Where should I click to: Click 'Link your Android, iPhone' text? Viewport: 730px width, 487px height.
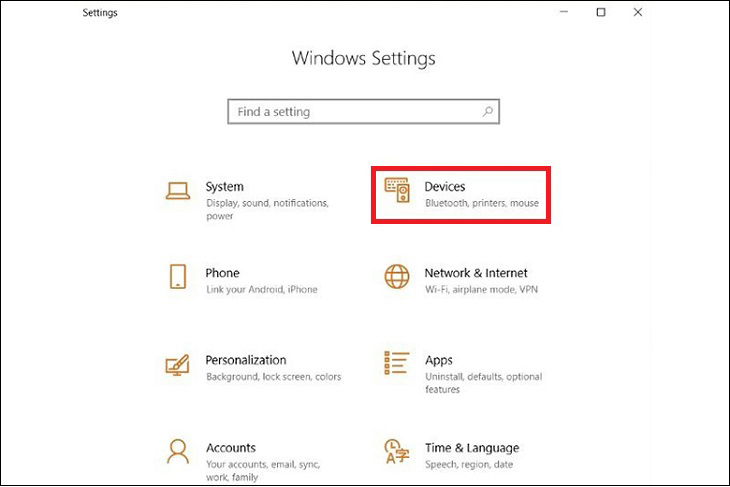pos(262,290)
